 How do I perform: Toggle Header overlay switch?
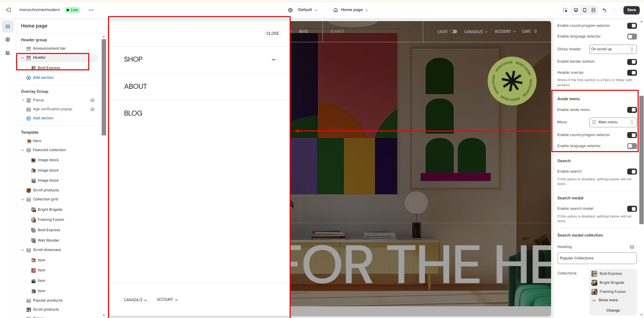coord(632,73)
